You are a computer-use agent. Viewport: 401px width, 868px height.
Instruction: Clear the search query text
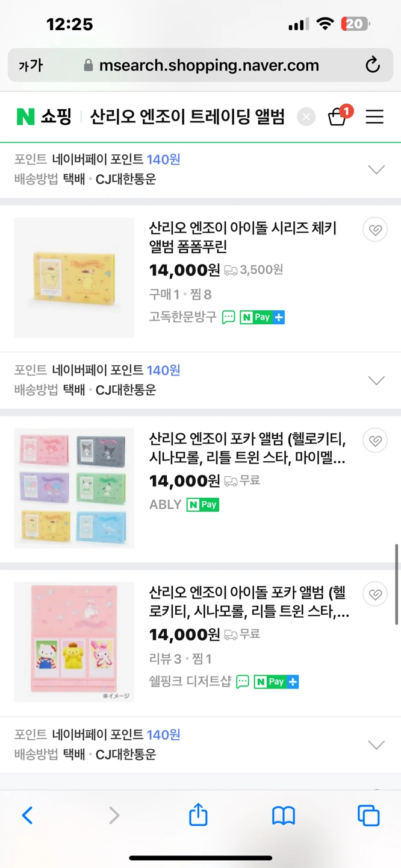pos(306,117)
